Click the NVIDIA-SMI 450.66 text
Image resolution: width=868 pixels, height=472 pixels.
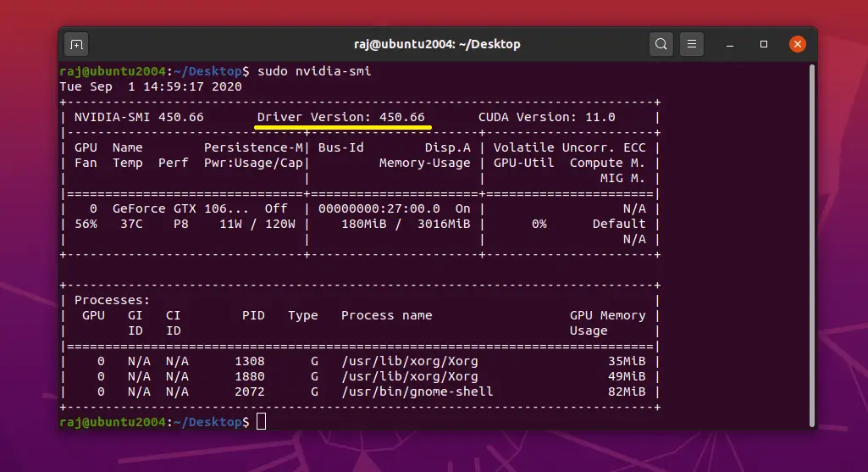coord(139,117)
